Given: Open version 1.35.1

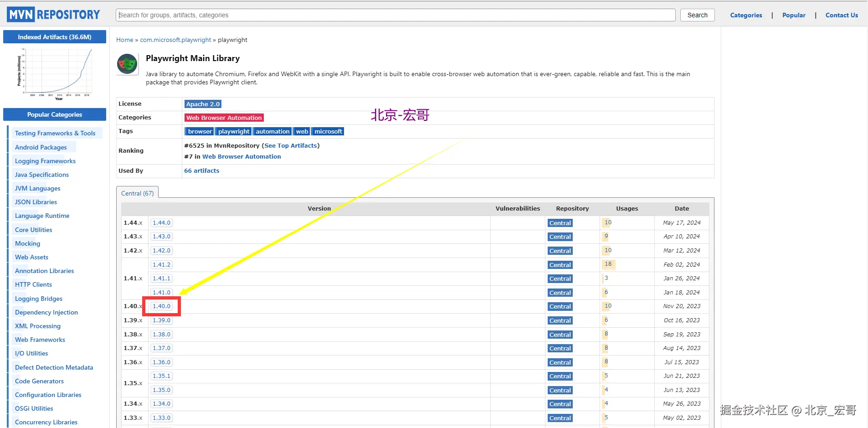Looking at the screenshot, I should 161,376.
